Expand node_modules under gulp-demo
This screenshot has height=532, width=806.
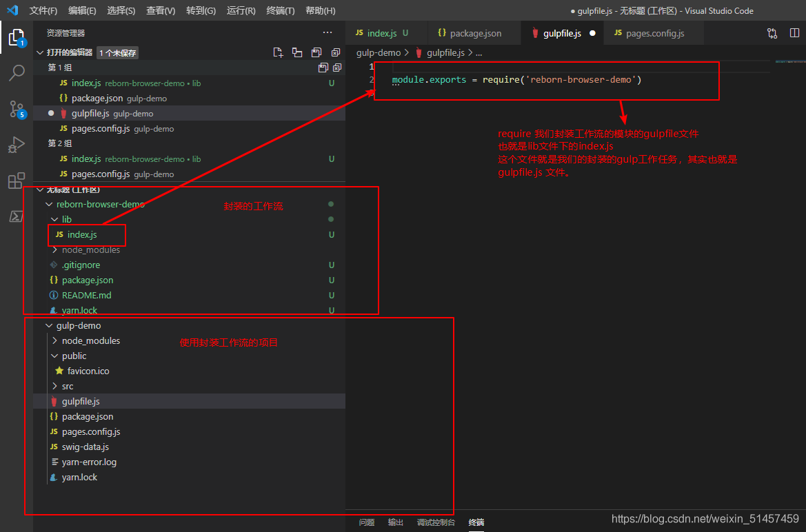tap(54, 341)
